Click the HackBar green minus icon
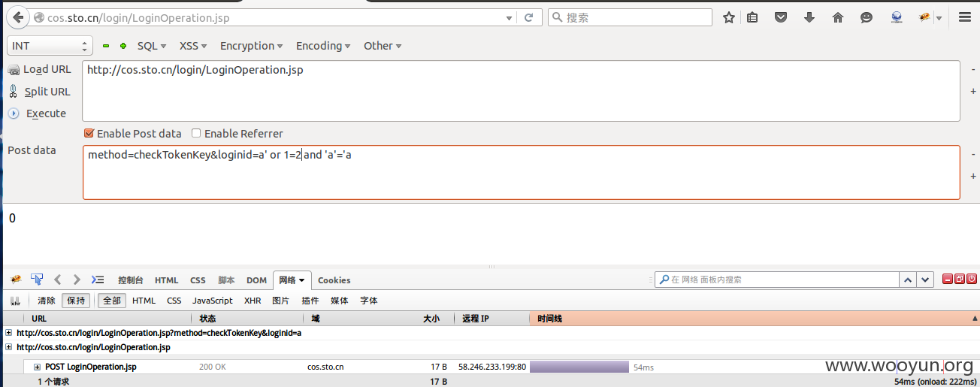 click(106, 46)
